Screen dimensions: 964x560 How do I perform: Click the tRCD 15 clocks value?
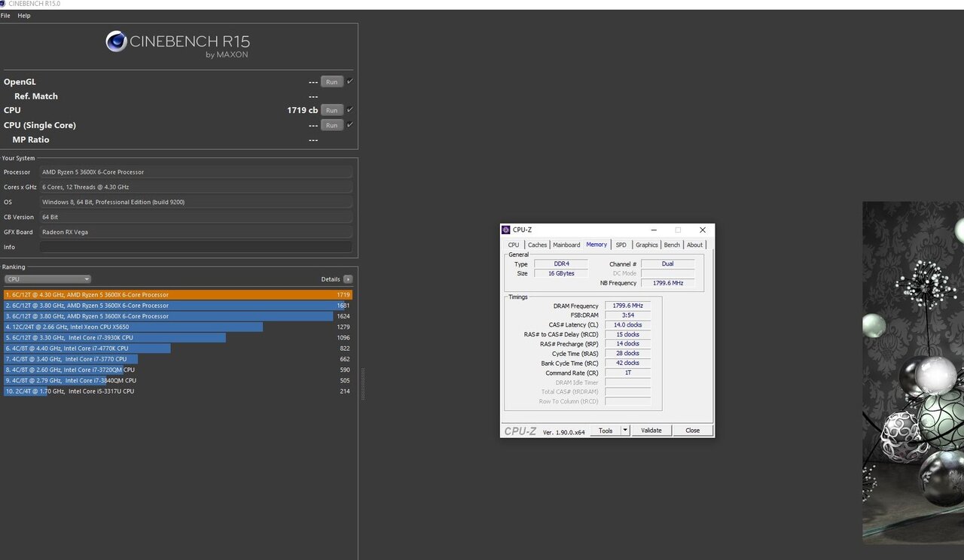627,334
